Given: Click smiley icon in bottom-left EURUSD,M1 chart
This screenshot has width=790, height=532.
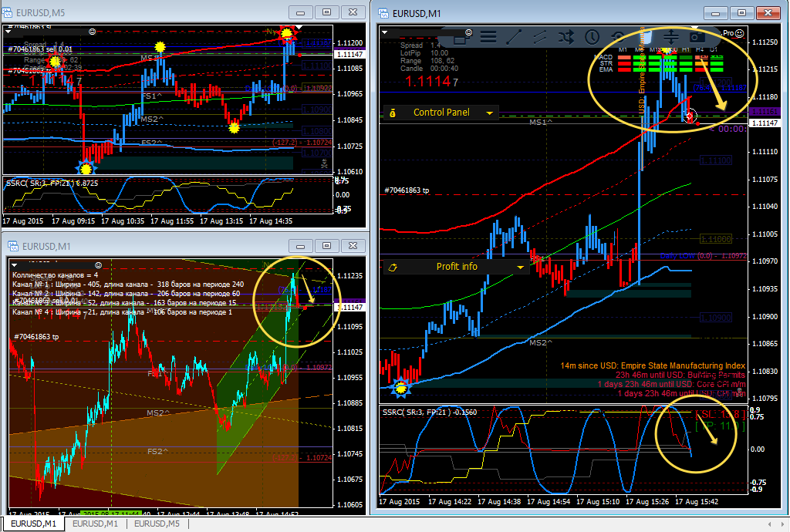Looking at the screenshot, I should (98, 265).
